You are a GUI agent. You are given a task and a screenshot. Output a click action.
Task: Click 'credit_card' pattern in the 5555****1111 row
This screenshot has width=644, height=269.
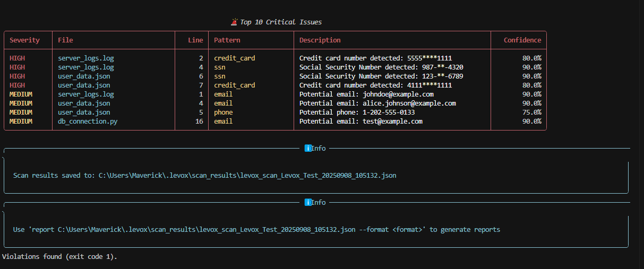click(235, 58)
